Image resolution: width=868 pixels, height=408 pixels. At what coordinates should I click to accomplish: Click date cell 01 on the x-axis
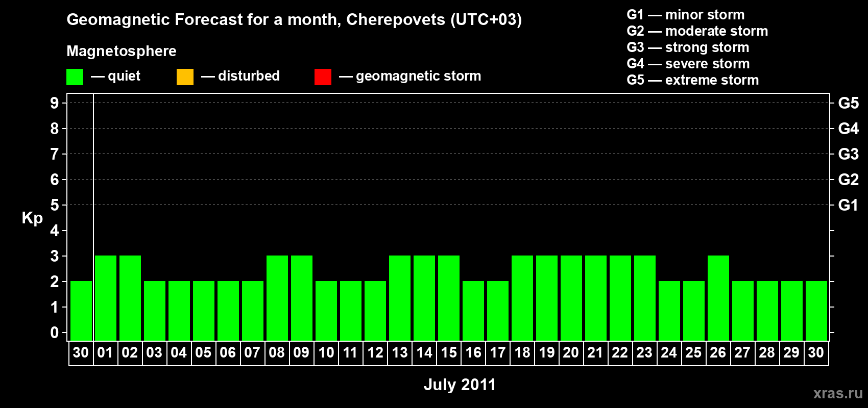tap(105, 353)
